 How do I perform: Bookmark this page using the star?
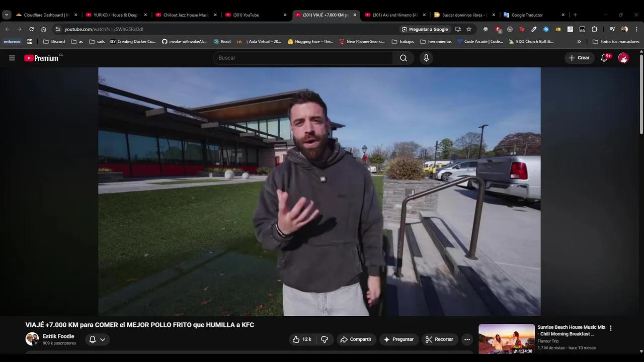468,29
